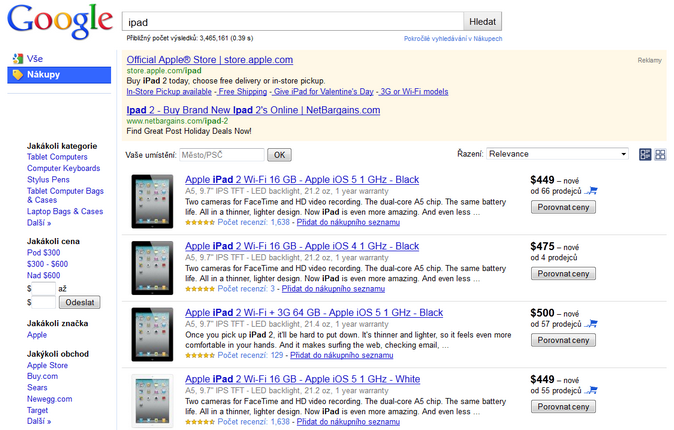
Task: Open the Řazení Relevance dropdown
Action: click(x=557, y=154)
